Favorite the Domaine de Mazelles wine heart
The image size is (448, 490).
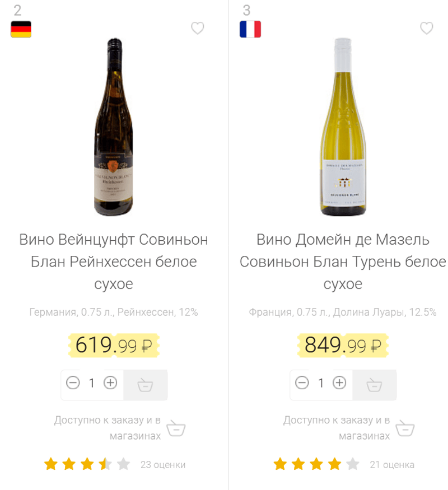point(427,28)
